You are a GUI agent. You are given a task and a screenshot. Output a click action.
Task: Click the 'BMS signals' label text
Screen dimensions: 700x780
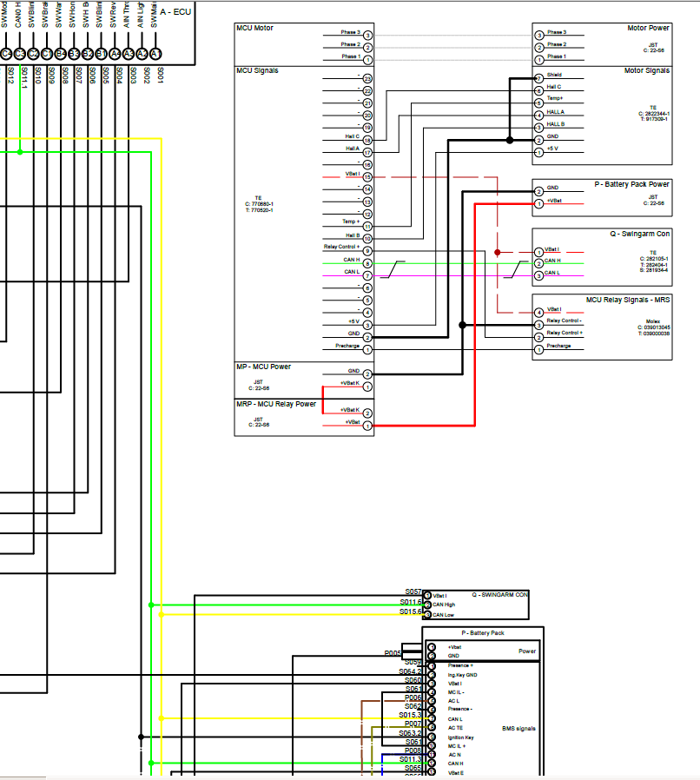518,729
